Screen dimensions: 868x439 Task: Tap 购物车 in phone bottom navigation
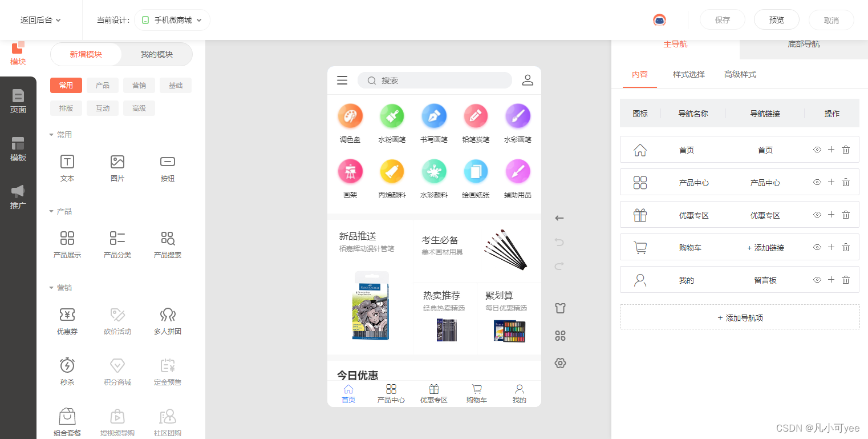tap(477, 394)
